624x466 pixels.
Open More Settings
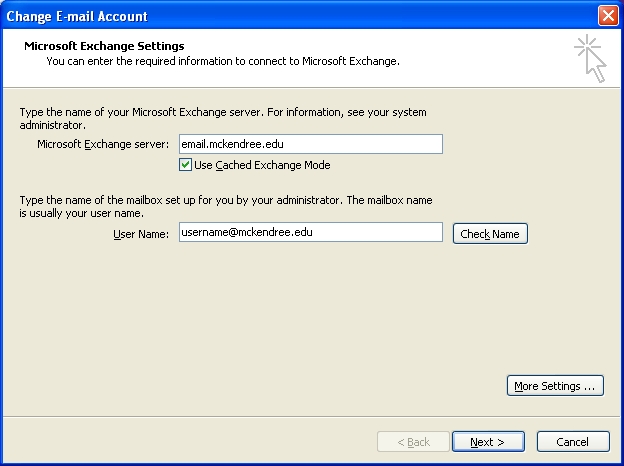tap(555, 386)
